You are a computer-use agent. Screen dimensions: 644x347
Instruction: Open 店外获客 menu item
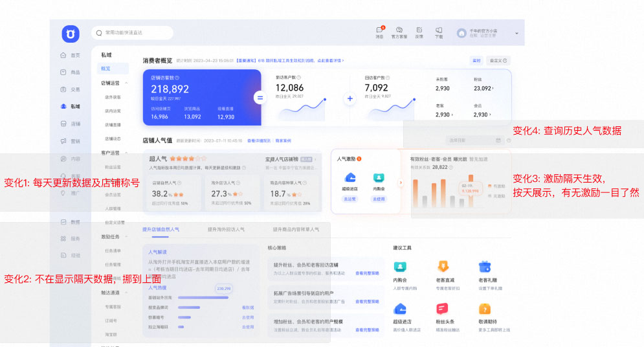pyautogui.click(x=113, y=97)
